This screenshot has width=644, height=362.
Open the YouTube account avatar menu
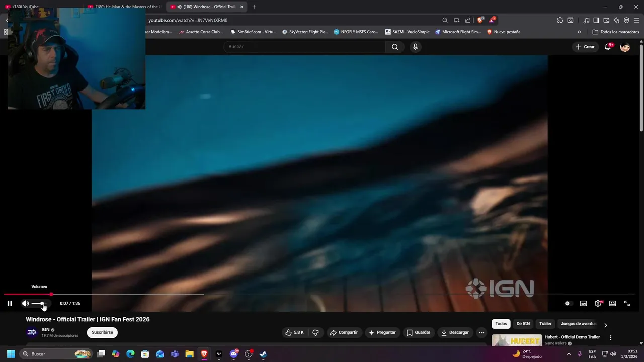[x=625, y=47]
